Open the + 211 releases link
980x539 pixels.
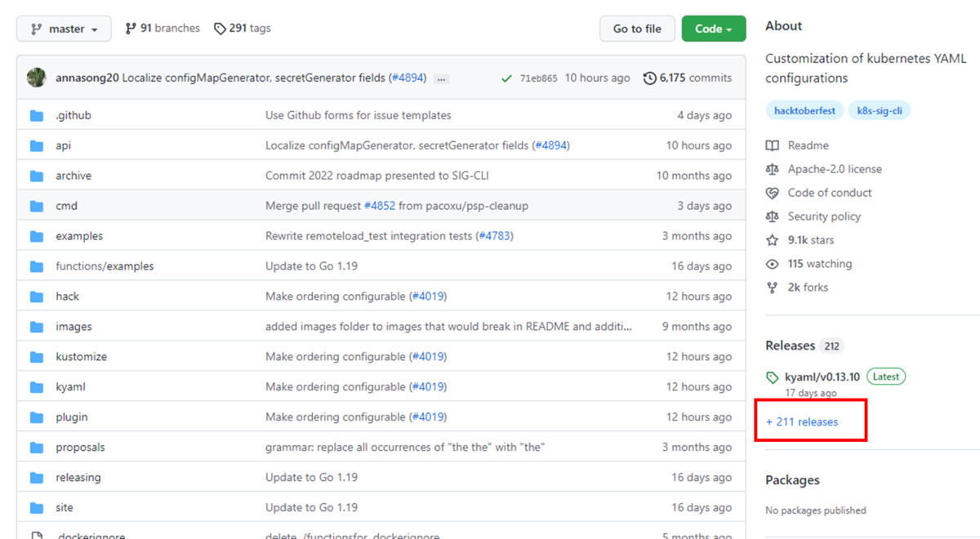[x=802, y=421]
